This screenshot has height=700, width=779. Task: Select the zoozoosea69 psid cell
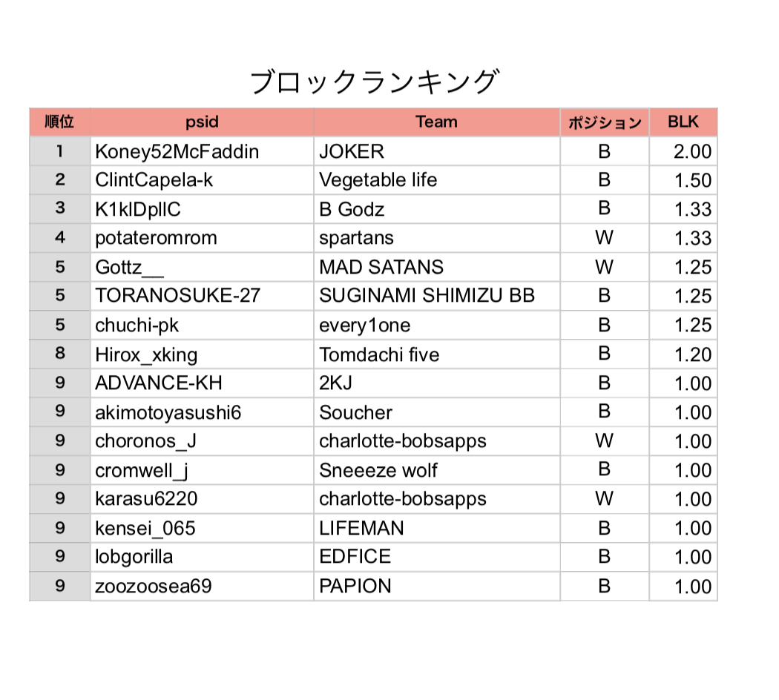click(x=154, y=586)
